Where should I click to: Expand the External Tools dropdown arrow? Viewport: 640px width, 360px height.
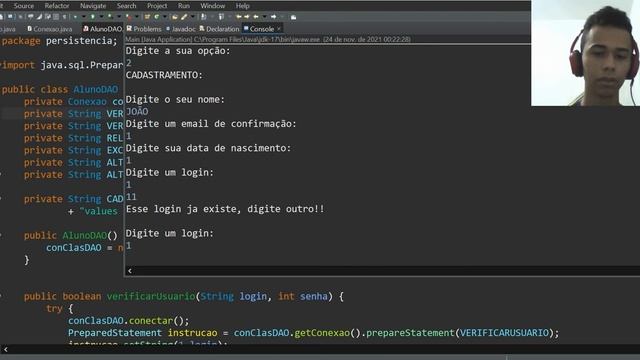tap(137, 17)
